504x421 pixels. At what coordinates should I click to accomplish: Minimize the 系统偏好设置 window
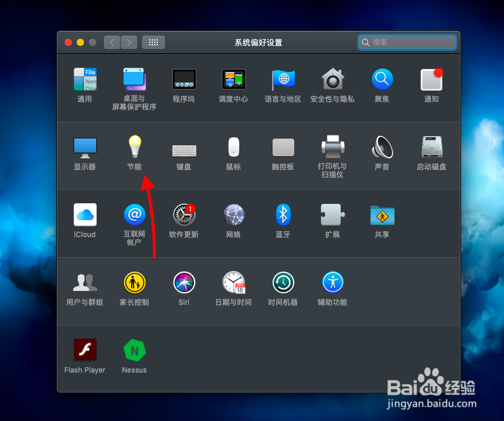80,42
